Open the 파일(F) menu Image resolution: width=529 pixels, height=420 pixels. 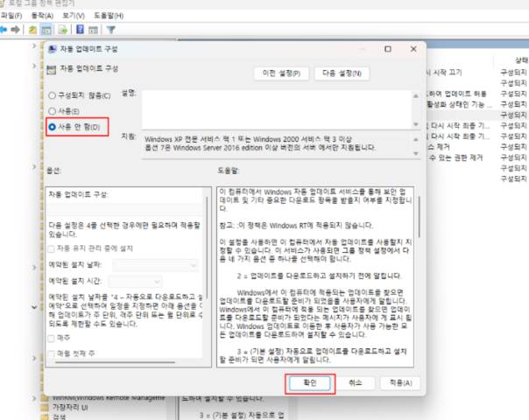11,16
